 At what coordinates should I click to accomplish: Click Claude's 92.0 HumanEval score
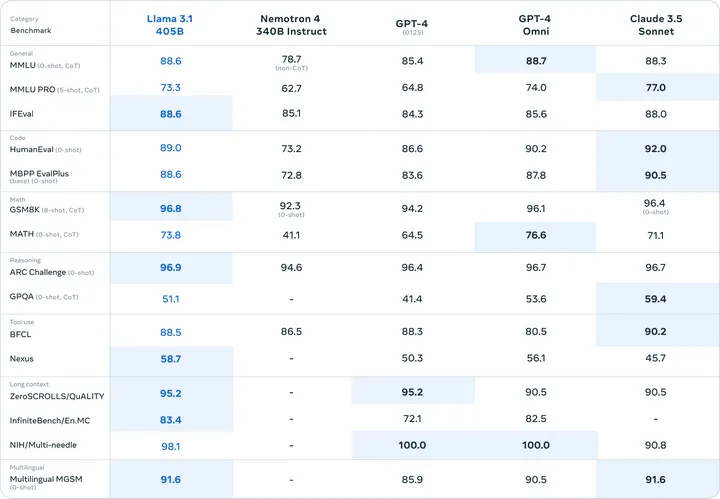click(653, 148)
